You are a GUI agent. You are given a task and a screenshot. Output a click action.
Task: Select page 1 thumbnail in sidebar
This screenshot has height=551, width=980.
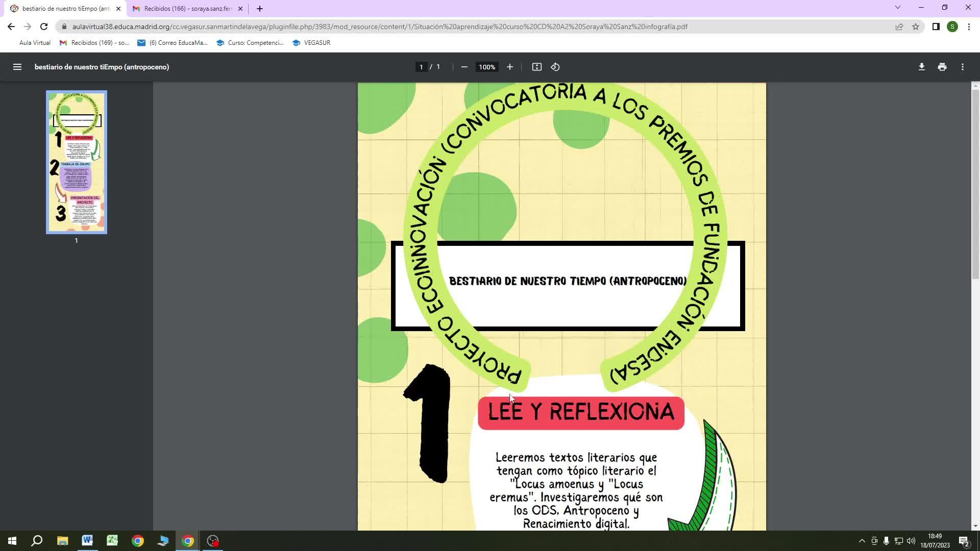point(77,162)
